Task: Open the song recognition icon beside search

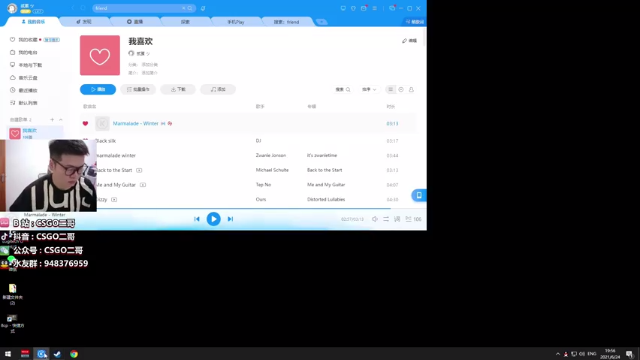Action: coord(203,8)
